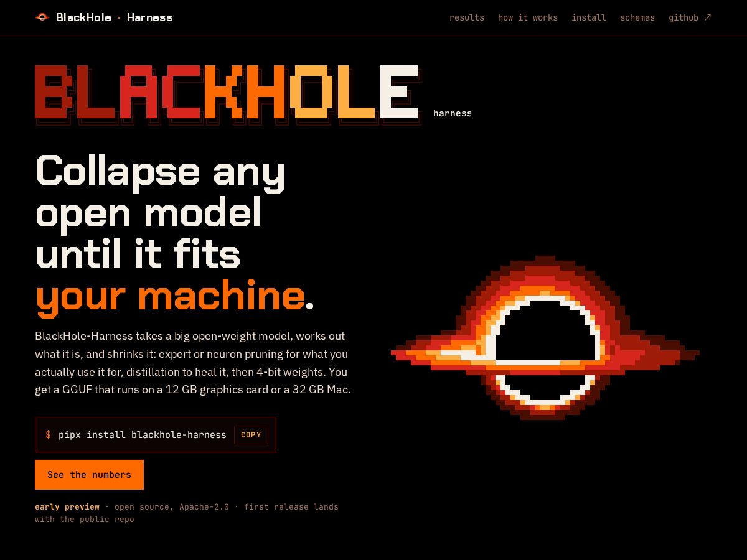Screen dimensions: 747x560
Task: Click the description paragraph about GGUF
Action: click(193, 363)
